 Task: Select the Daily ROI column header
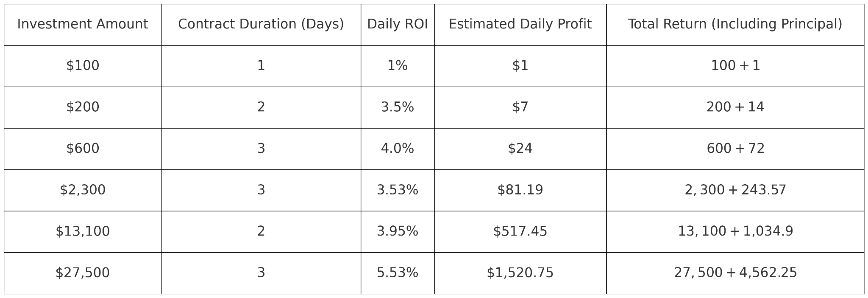[397, 24]
